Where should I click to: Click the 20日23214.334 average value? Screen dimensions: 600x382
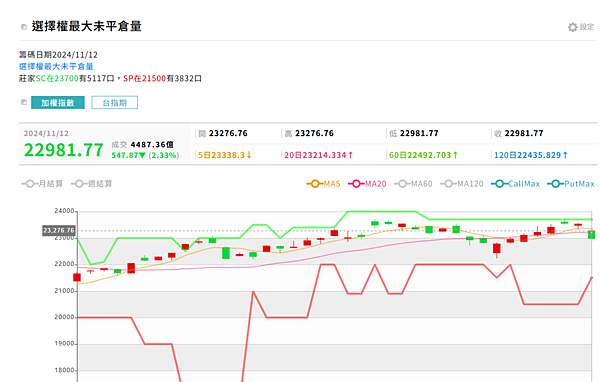318,155
